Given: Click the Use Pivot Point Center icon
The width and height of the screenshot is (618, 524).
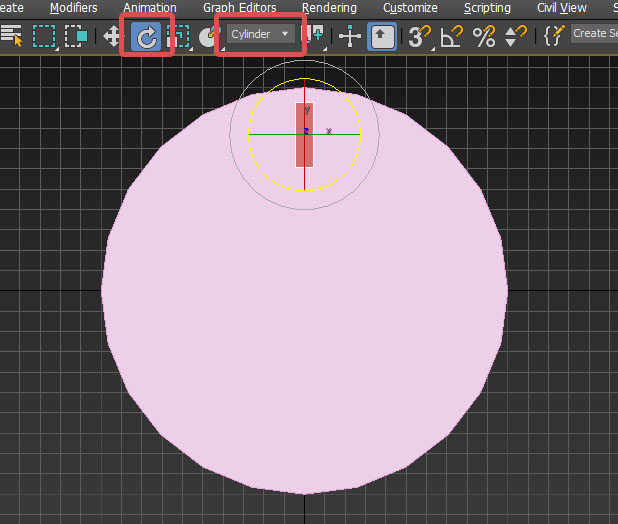Looking at the screenshot, I should (313, 35).
